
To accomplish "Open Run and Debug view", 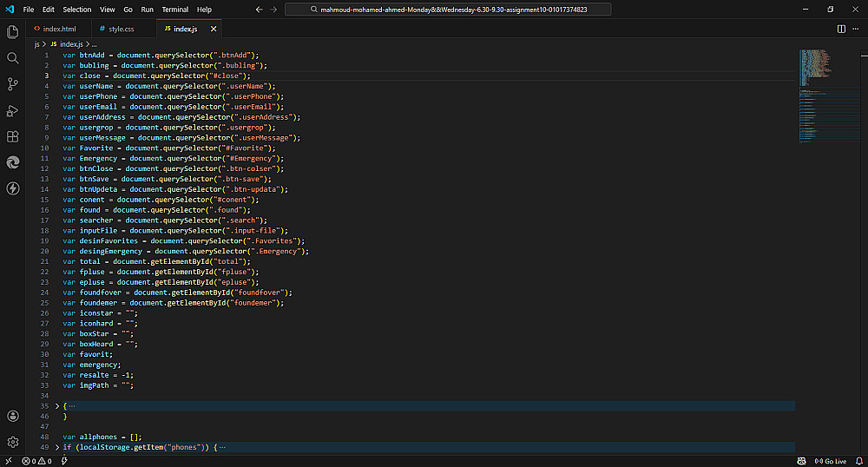I will (x=12, y=110).
